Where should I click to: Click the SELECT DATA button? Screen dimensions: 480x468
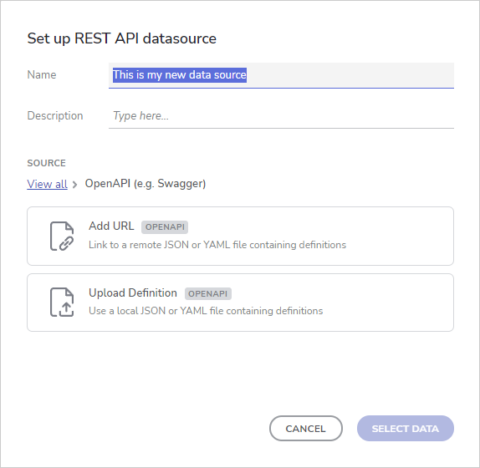405,428
